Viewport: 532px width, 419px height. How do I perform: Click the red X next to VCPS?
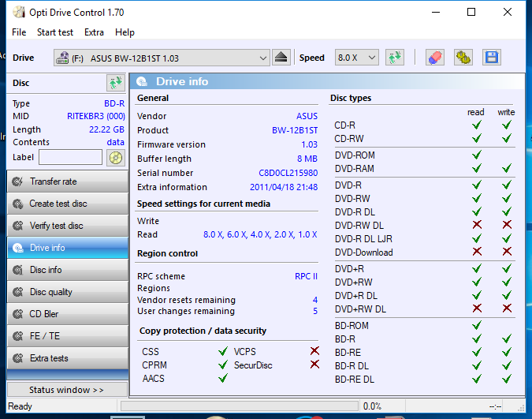(x=314, y=350)
